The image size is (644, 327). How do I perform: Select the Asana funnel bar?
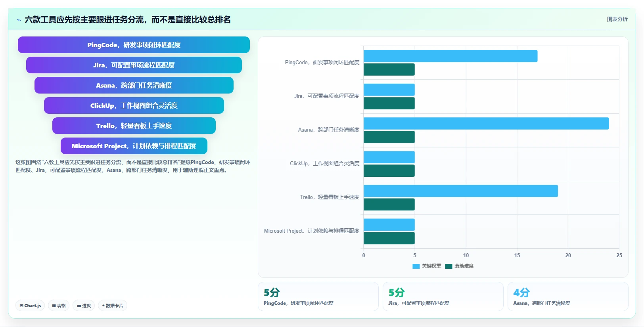coord(134,85)
